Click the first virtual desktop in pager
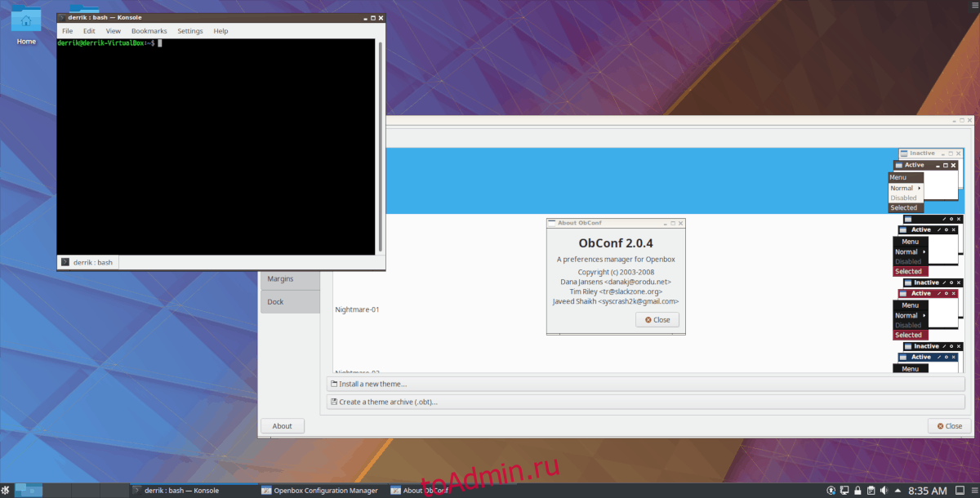Viewport: 980px width, 498px height. click(x=29, y=490)
